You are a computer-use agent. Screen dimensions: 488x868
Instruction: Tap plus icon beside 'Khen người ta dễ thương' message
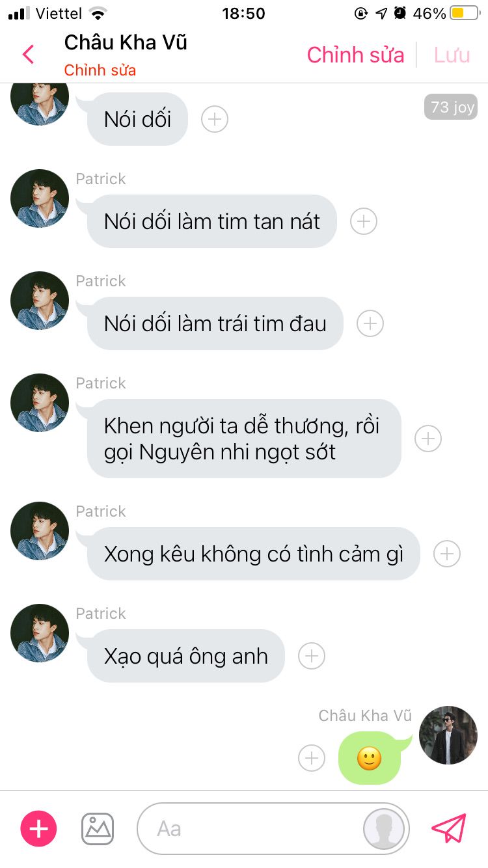pyautogui.click(x=428, y=439)
